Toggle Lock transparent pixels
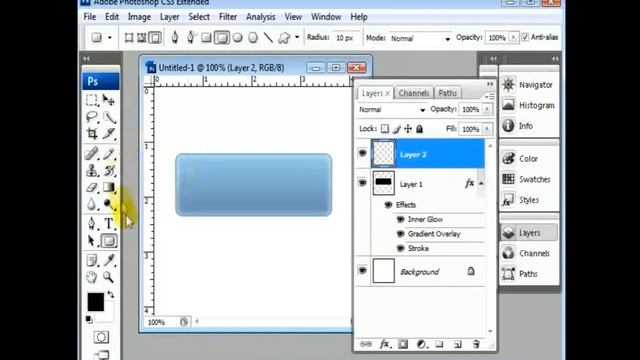640x360 pixels. [385, 129]
